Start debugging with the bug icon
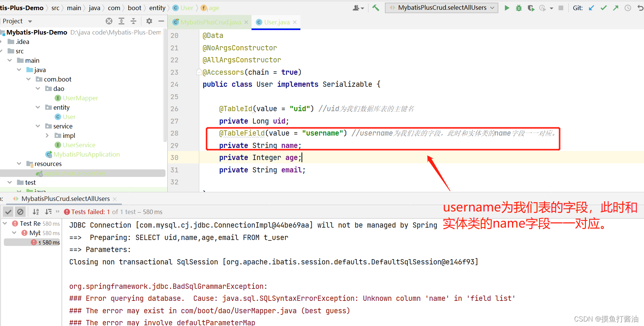Viewport: 644px width, 326px height. (x=519, y=8)
